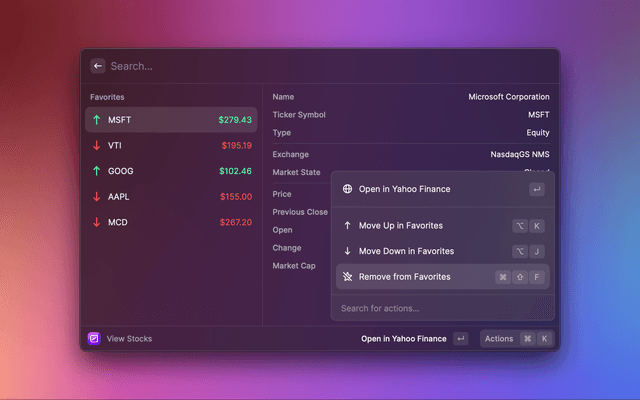
Task: Click the Search for actions field
Action: pos(440,308)
